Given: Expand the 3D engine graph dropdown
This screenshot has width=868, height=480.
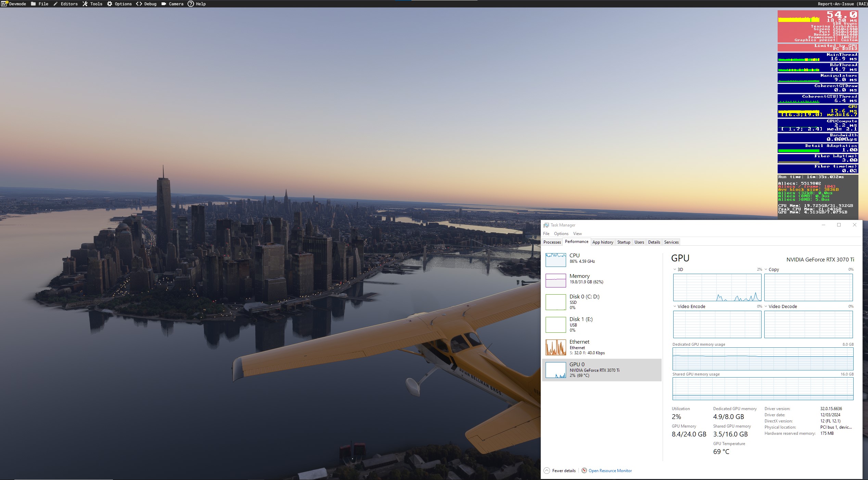Looking at the screenshot, I should [675, 269].
